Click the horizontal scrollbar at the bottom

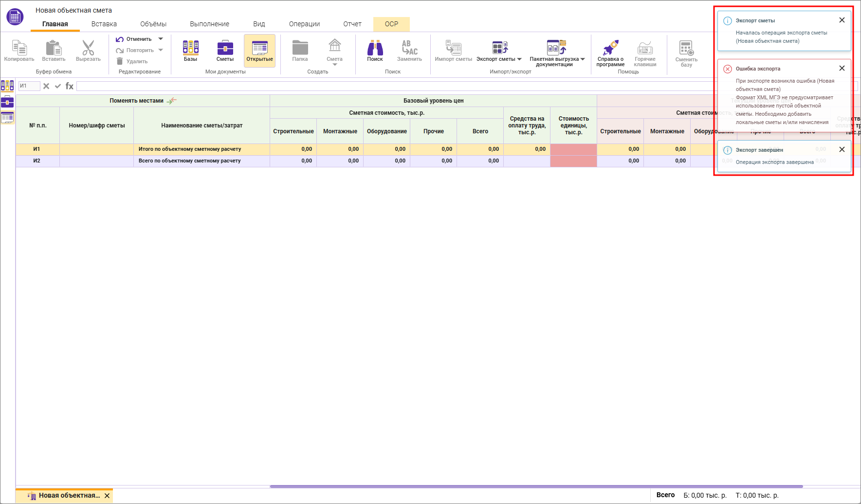(535, 486)
